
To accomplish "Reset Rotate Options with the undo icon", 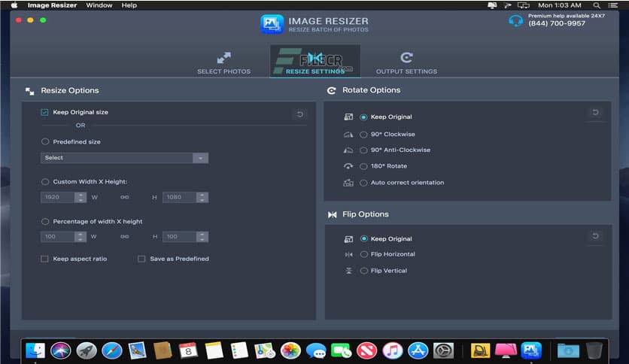I will tap(595, 112).
